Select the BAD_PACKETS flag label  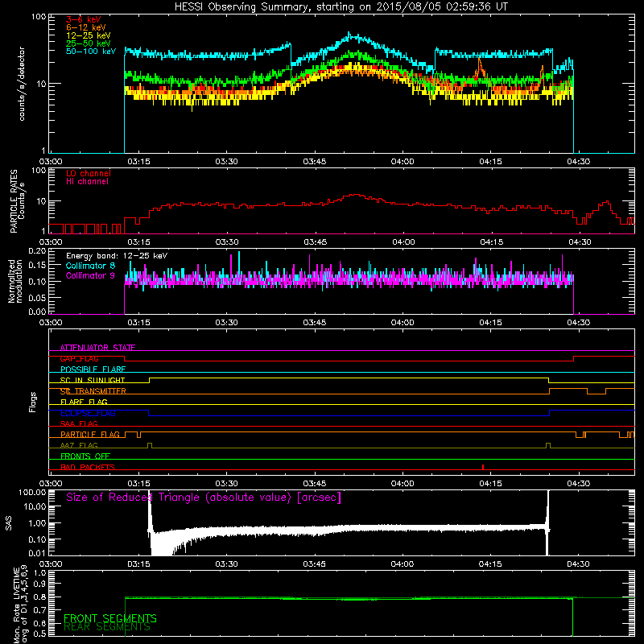(x=88, y=467)
